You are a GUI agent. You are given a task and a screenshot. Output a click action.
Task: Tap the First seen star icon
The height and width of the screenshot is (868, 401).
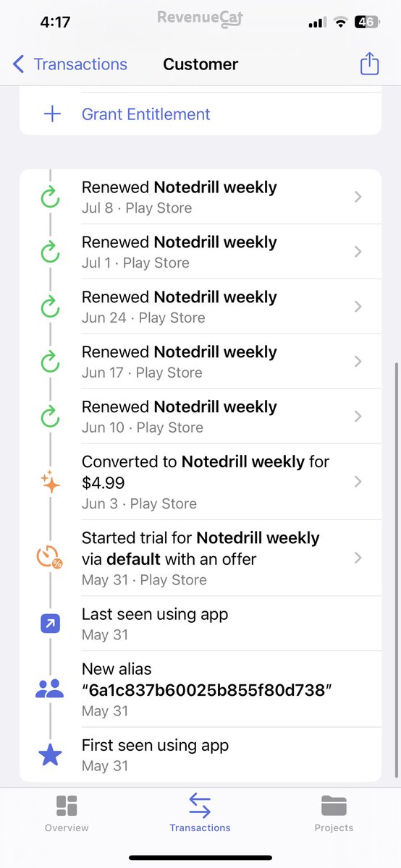[50, 754]
